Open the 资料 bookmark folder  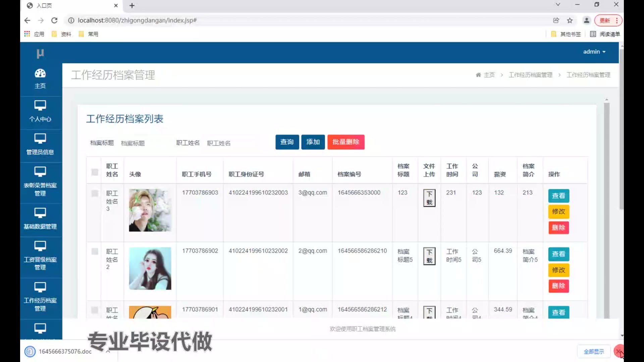tap(61, 34)
